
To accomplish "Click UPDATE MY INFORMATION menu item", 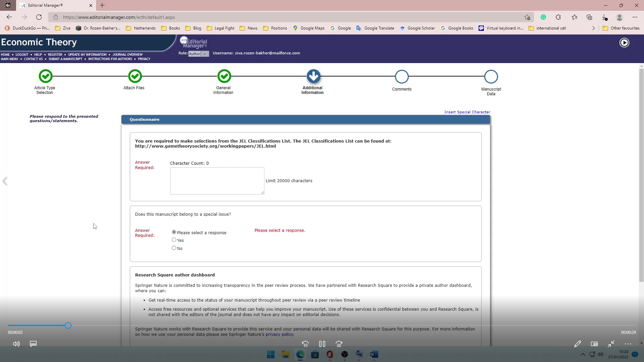I will tap(87, 55).
